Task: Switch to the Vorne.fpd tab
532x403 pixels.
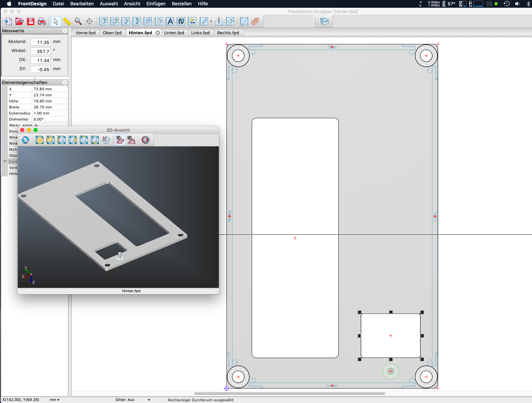Action: [x=86, y=33]
